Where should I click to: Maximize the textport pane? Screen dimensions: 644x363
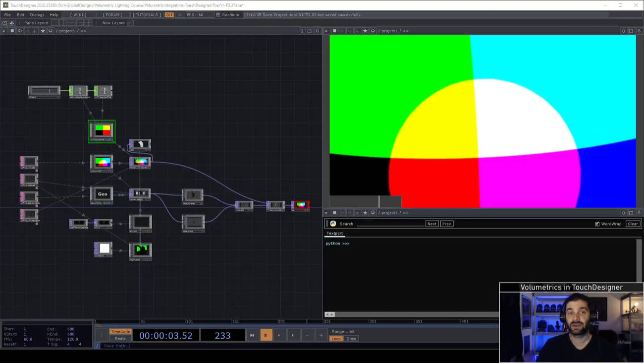point(631,213)
